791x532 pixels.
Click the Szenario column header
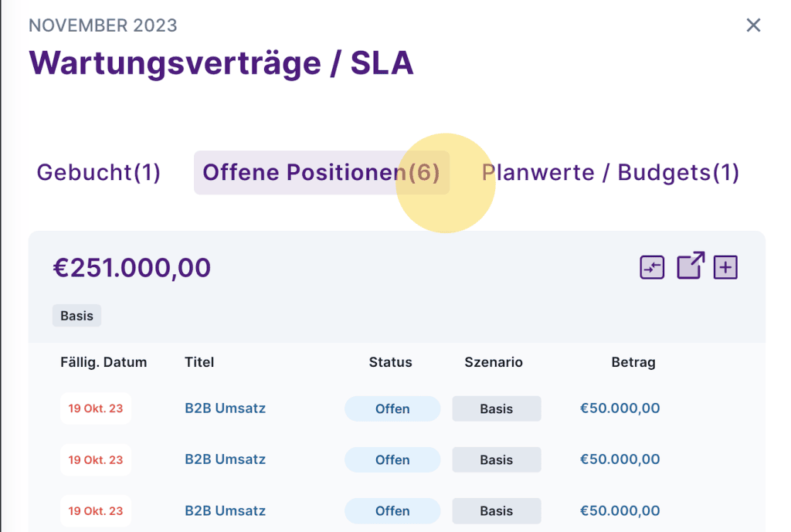(494, 362)
